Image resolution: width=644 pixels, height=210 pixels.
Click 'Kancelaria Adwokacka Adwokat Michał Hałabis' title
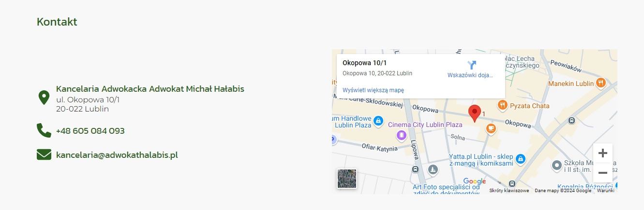pyautogui.click(x=150, y=89)
